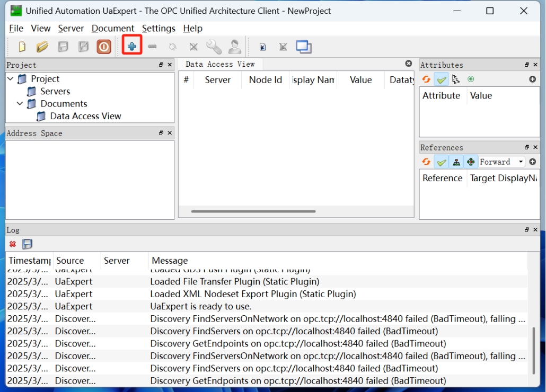Float the References panel
Viewport: 546px width, 392px height.
tap(527, 147)
